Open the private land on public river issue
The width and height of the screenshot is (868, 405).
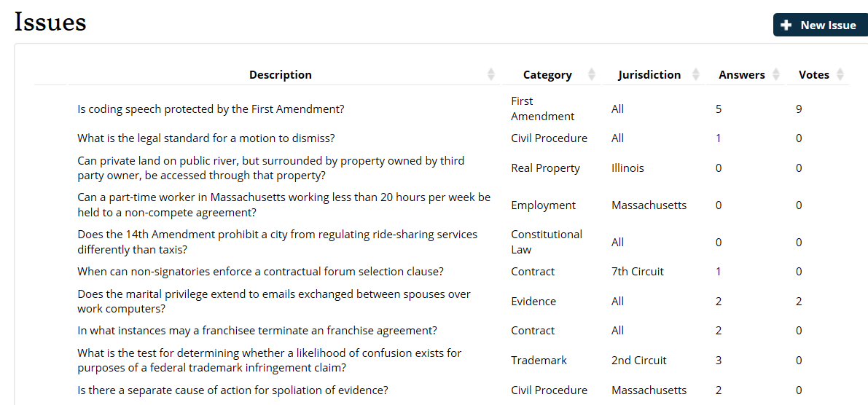click(x=270, y=168)
